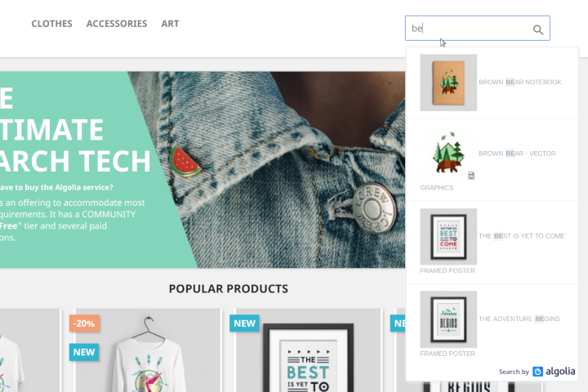Click the Best Is Yet To Come poster thumbnail
Image resolution: width=588 pixels, height=392 pixels.
[448, 237]
